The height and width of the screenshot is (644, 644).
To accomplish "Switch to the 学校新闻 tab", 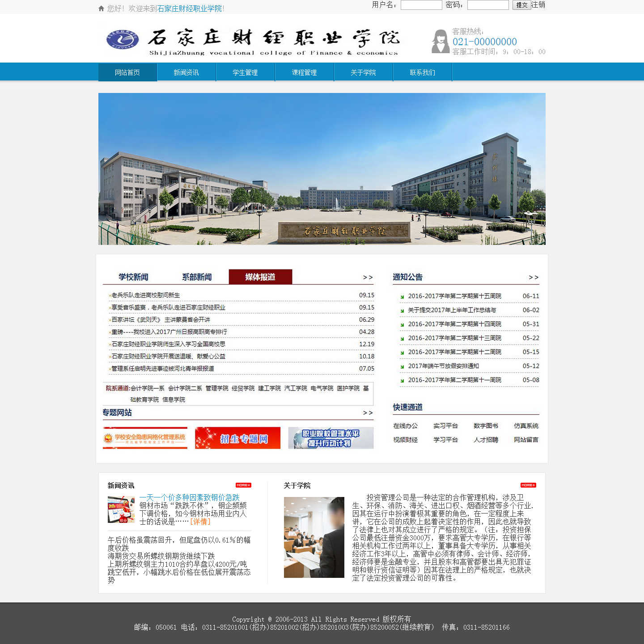I will pyautogui.click(x=133, y=277).
